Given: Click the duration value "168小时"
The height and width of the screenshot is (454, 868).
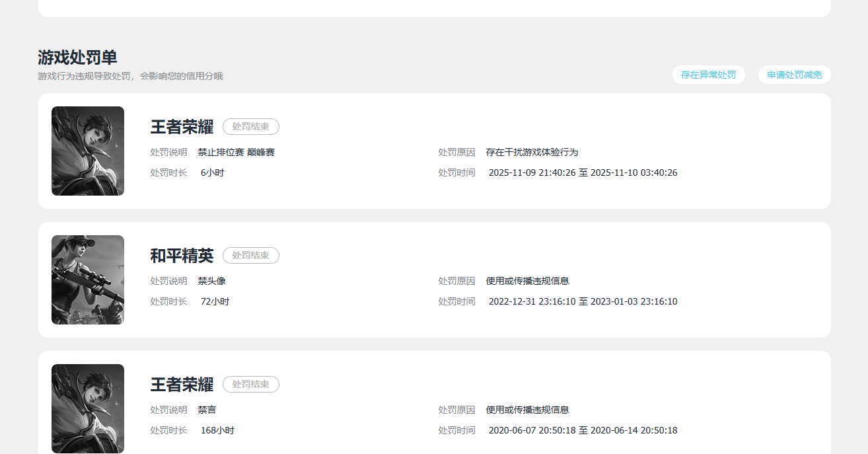Looking at the screenshot, I should 217,430.
